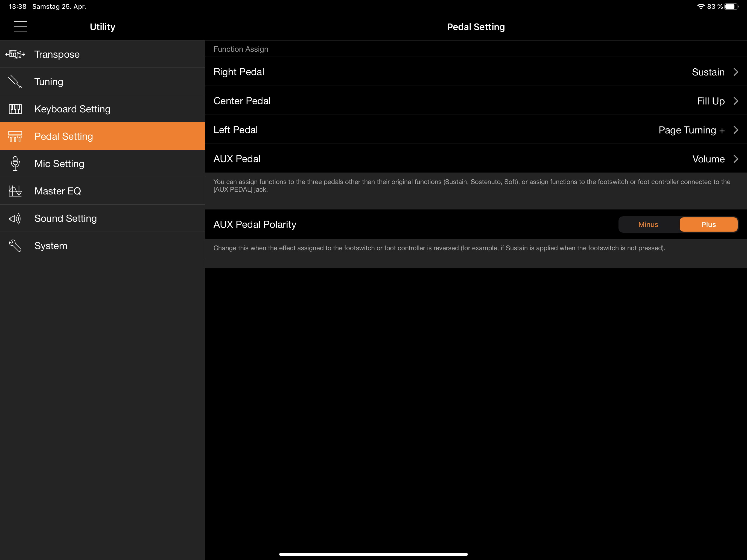Expand Right Pedal chevron next to Sustain
Viewport: 747px width, 560px height.
pyautogui.click(x=736, y=72)
